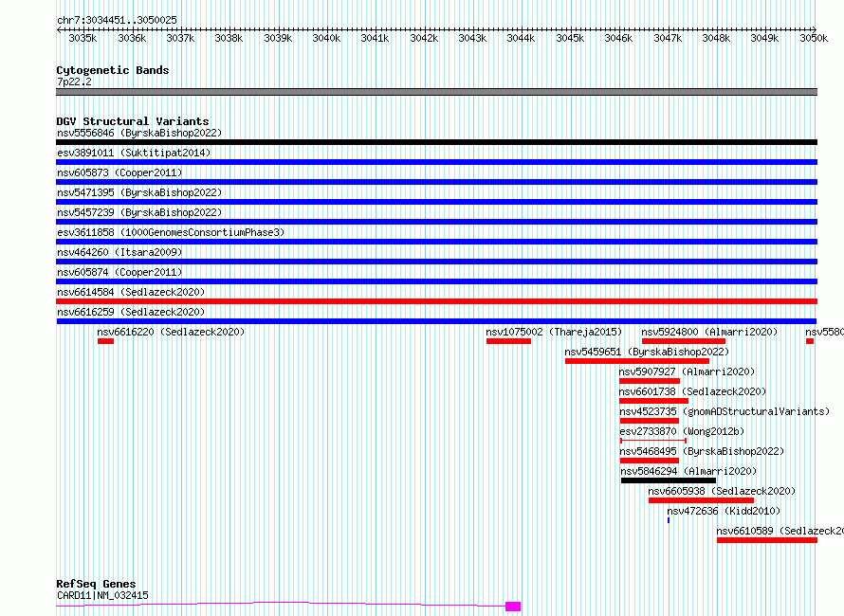The width and height of the screenshot is (844, 616).
Task: Click the DGV Structural Variants track title
Action: coord(133,121)
